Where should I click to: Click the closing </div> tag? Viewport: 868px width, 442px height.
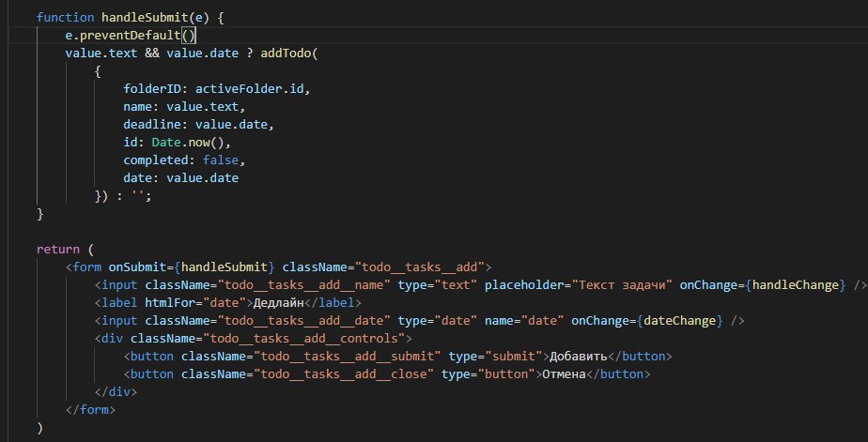coord(116,391)
